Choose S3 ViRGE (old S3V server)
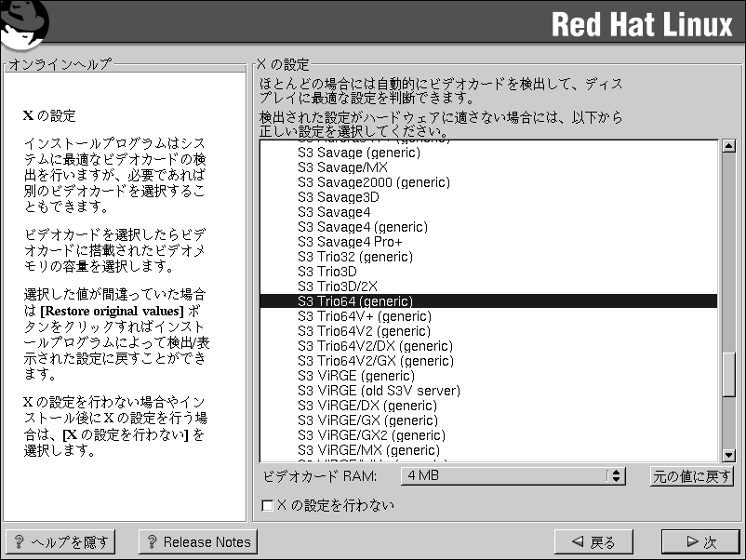 (379, 391)
